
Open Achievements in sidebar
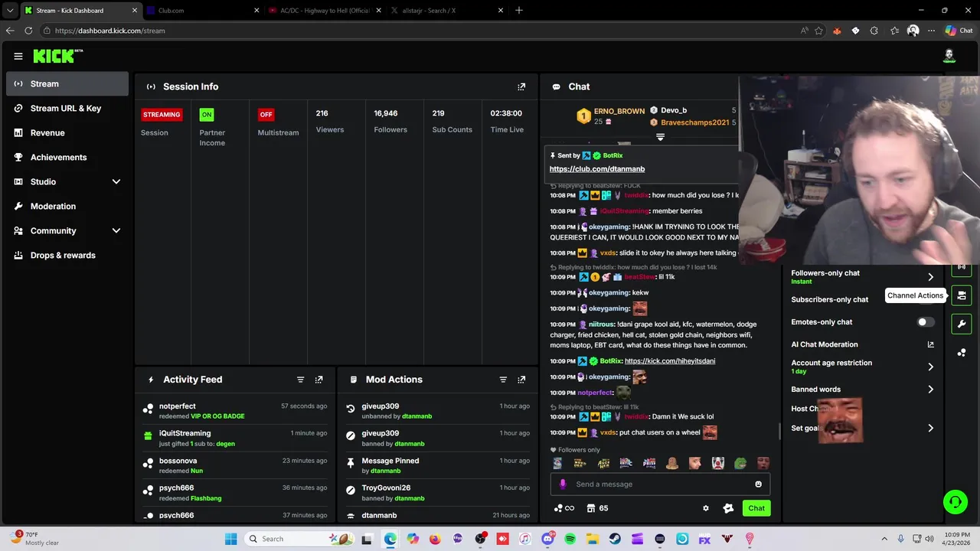pyautogui.click(x=67, y=157)
